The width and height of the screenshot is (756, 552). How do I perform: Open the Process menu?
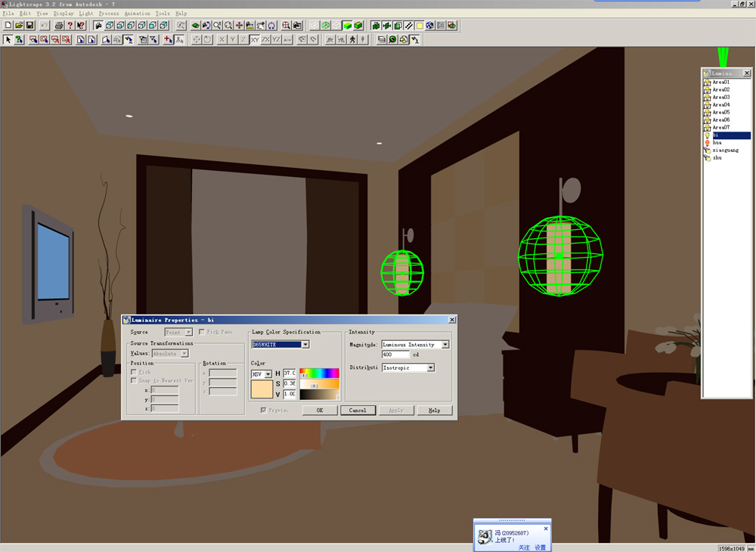[108, 14]
